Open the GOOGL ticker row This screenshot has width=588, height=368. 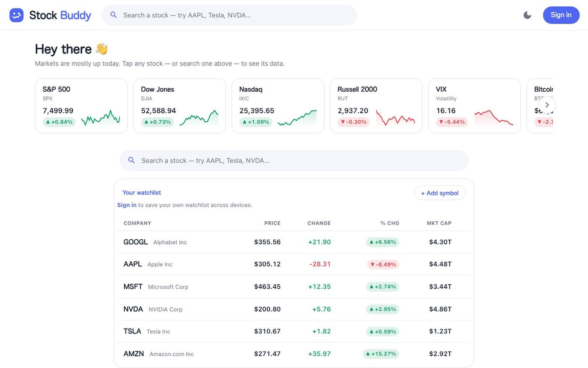(294, 242)
